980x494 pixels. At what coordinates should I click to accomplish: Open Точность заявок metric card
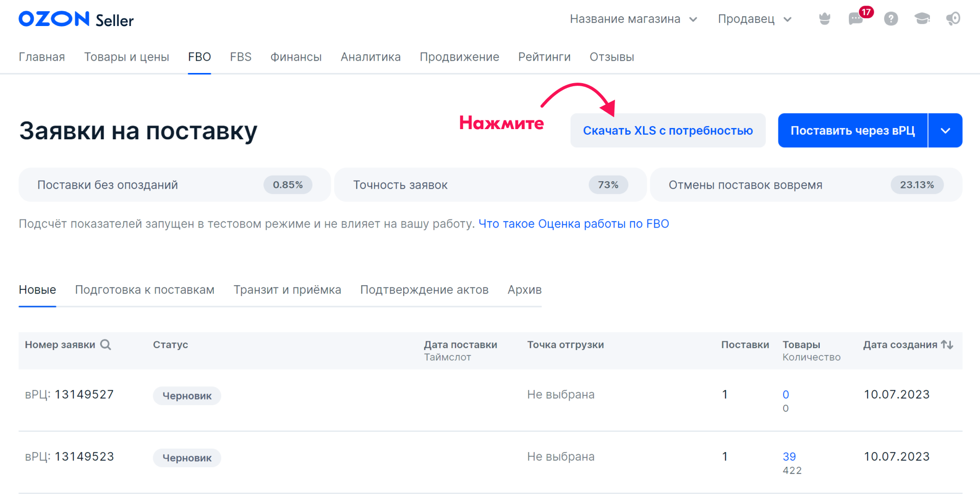(491, 185)
